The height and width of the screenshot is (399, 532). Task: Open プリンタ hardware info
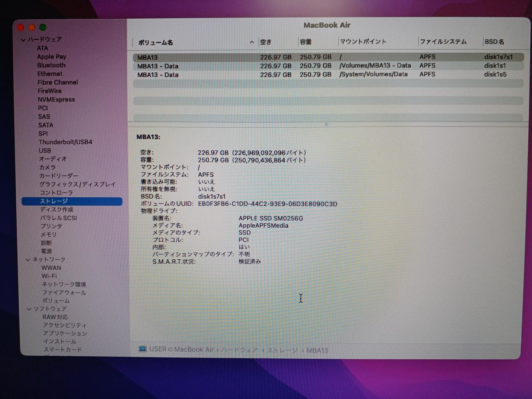(51, 226)
